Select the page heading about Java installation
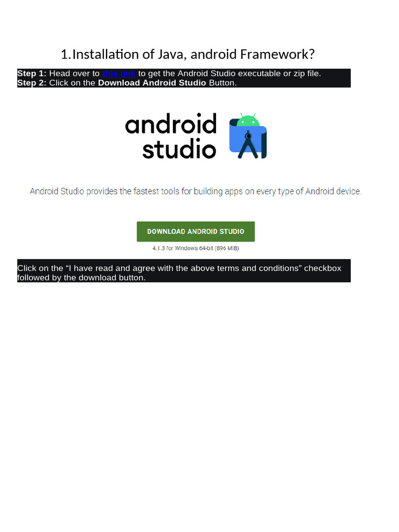Screen dimensions: 399x532 188,54
